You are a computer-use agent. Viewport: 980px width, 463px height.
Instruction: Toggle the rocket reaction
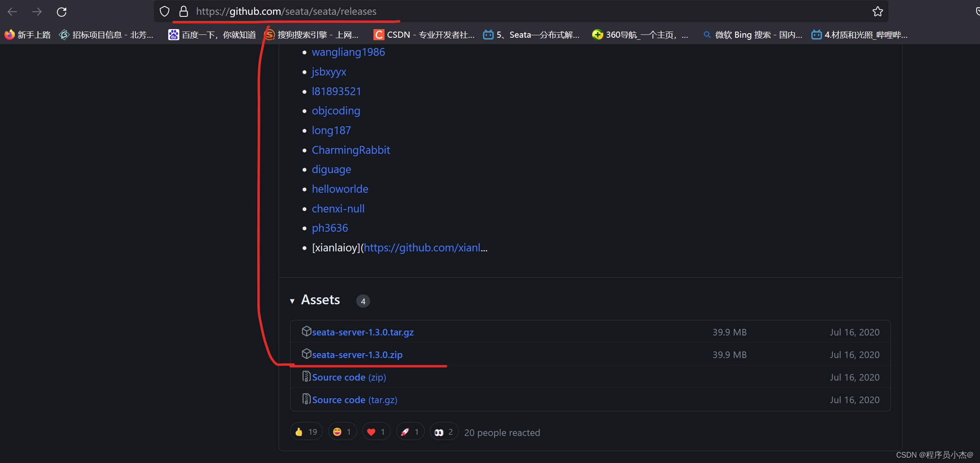pos(410,432)
